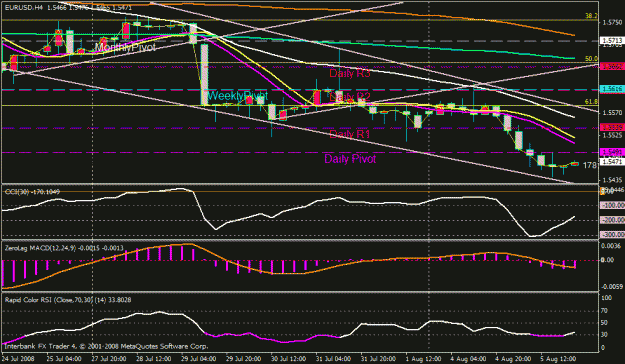Viewport: 625px width, 364px height.
Task: Click the Daily R1 label
Action: [350, 134]
